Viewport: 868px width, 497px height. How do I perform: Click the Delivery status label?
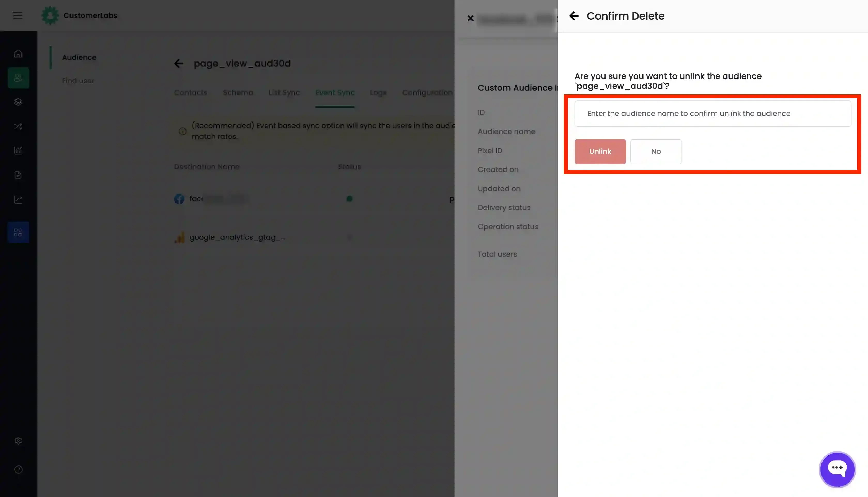[504, 207]
